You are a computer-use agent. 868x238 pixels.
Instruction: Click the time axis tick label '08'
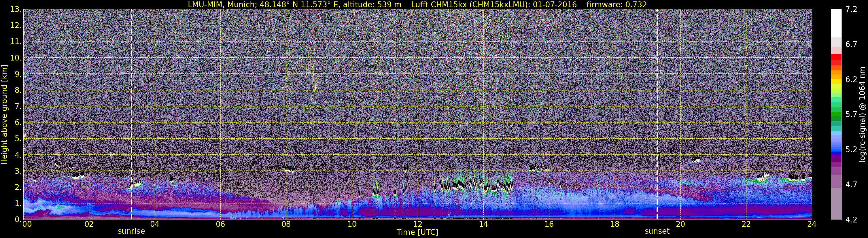pos(286,224)
